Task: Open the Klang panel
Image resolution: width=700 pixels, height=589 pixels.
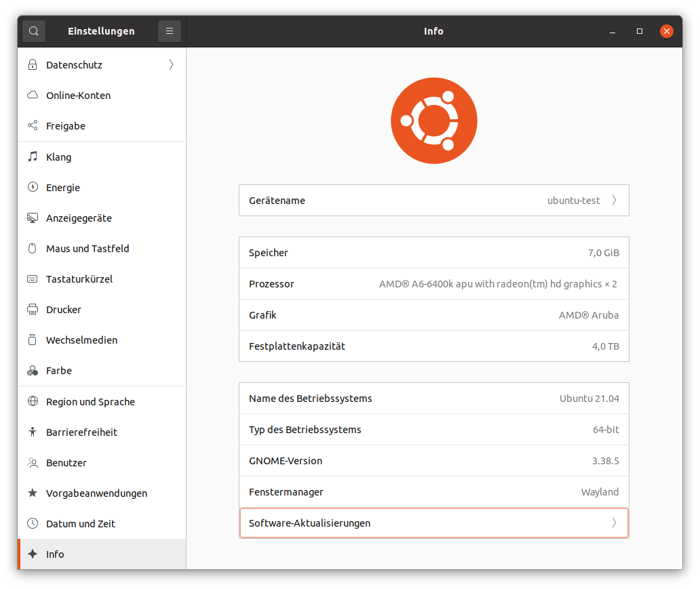Action: tap(102, 157)
